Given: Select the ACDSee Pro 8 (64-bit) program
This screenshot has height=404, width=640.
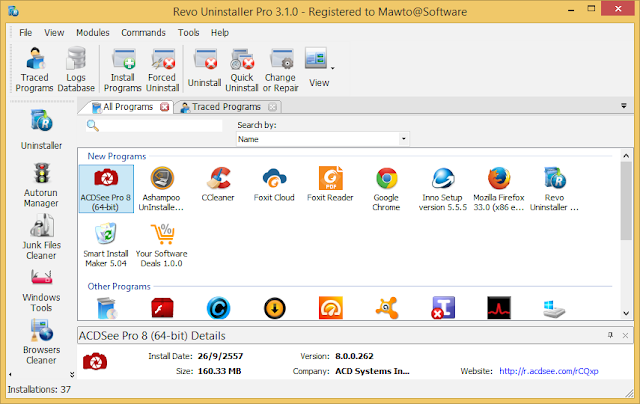Looking at the screenshot, I should tap(106, 189).
